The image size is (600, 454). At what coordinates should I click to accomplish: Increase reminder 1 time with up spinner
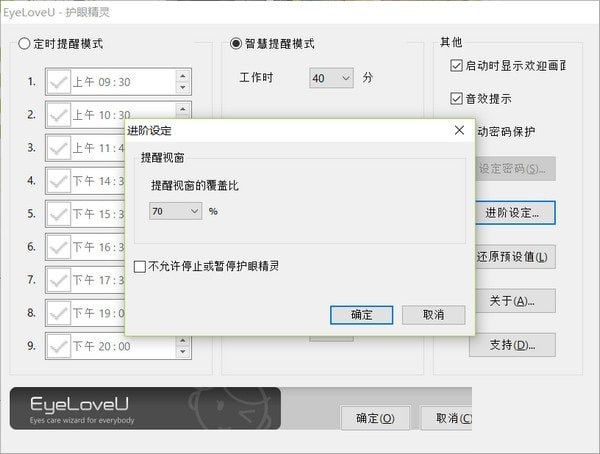click(183, 76)
